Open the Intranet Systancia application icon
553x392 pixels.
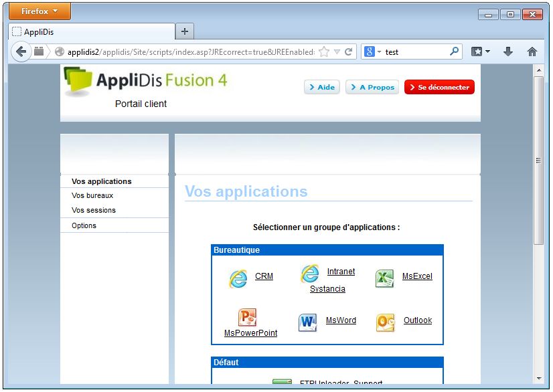click(309, 274)
